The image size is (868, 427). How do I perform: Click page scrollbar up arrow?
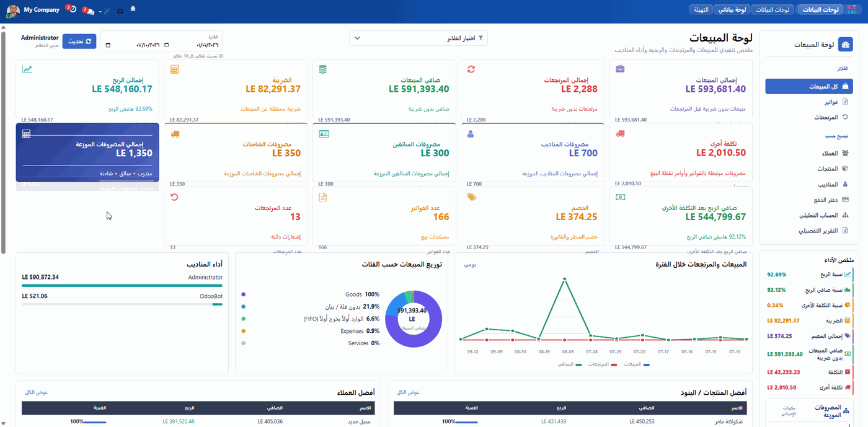click(x=3, y=27)
